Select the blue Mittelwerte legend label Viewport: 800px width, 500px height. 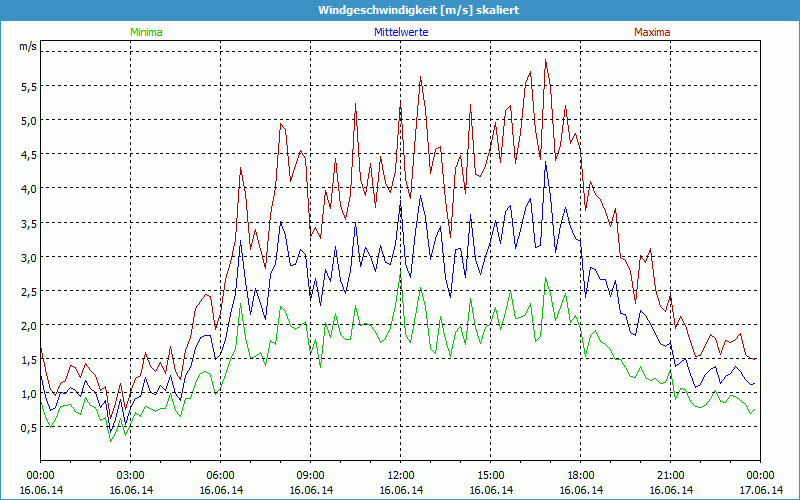(x=401, y=32)
